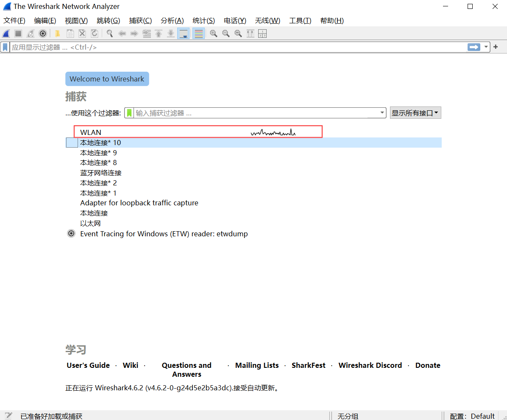Open the 帮助(H) menu
Screen dimensions: 507x420
click(332, 21)
